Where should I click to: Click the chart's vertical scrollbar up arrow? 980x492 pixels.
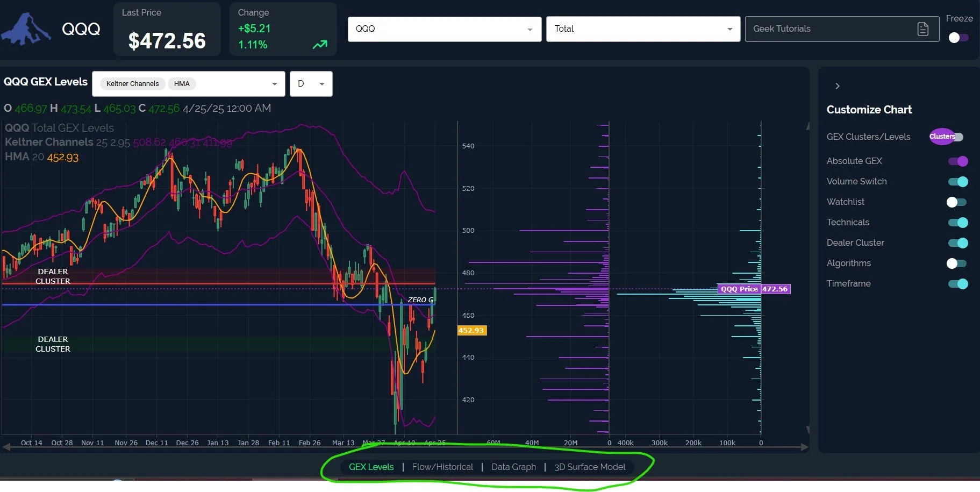[807, 126]
